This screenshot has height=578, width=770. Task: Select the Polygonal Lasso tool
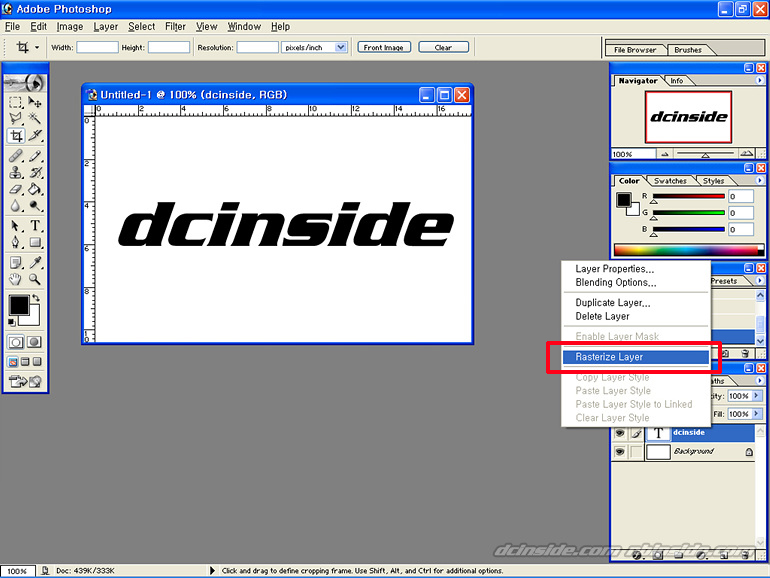point(15,118)
